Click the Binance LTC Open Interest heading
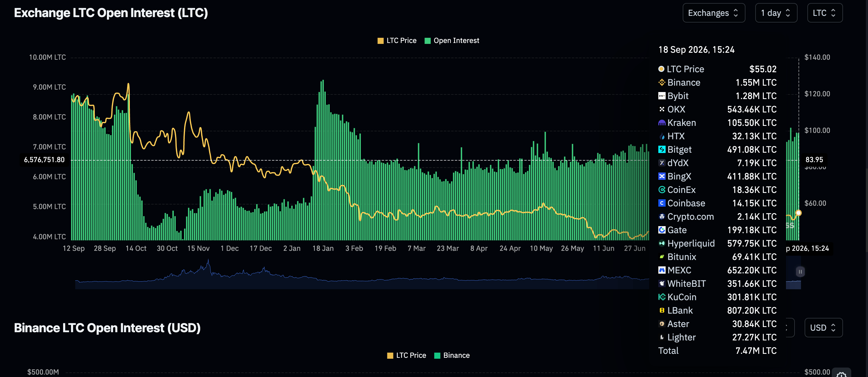This screenshot has height=377, width=868. tap(107, 328)
